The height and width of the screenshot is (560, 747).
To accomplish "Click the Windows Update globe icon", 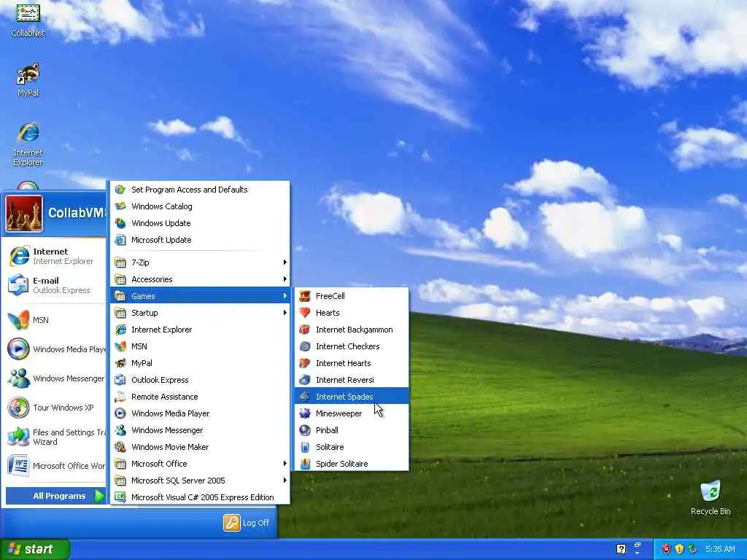I will click(x=120, y=223).
